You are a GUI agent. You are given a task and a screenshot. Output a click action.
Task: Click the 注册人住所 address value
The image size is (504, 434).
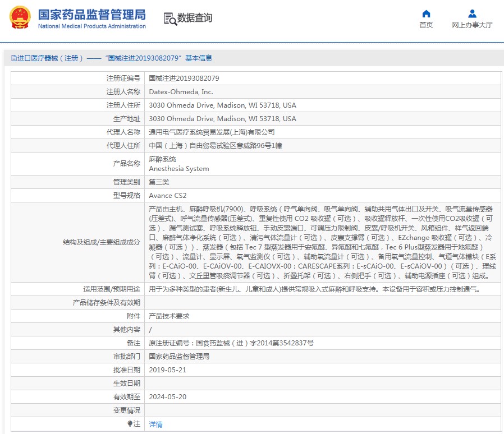(222, 105)
